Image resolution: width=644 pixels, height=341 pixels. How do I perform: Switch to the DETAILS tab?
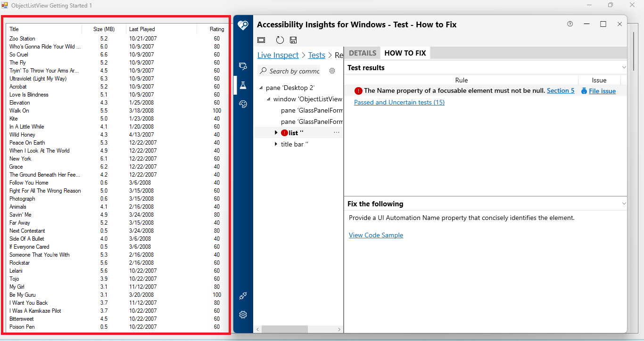coord(363,53)
